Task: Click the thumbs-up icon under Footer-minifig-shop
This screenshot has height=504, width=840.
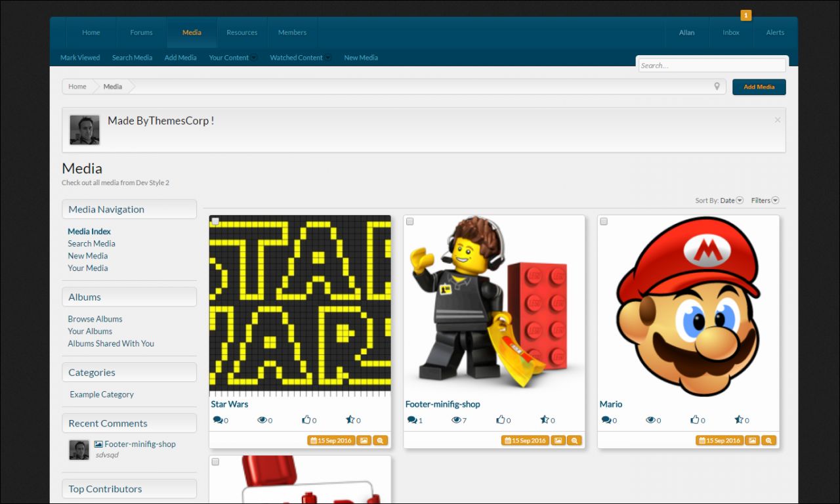Action: point(500,420)
